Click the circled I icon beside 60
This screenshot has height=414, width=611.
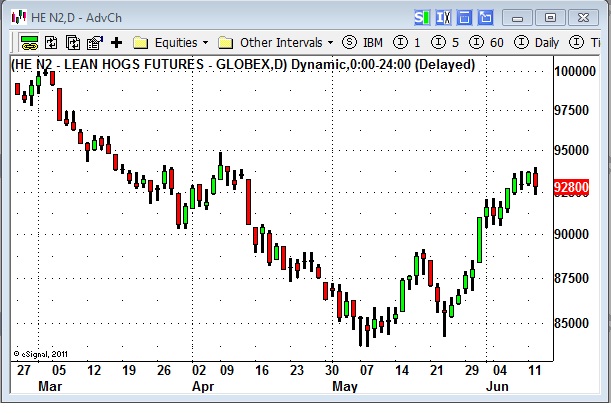click(x=476, y=42)
